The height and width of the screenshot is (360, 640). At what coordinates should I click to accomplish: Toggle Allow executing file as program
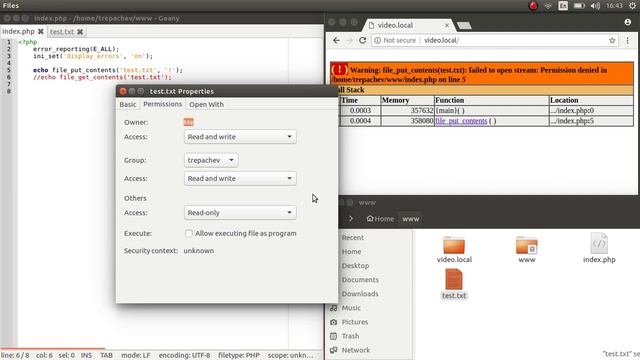(189, 233)
